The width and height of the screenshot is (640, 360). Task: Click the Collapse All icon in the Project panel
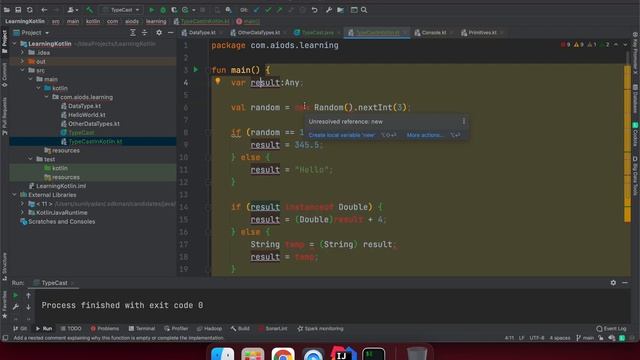pyautogui.click(x=144, y=33)
